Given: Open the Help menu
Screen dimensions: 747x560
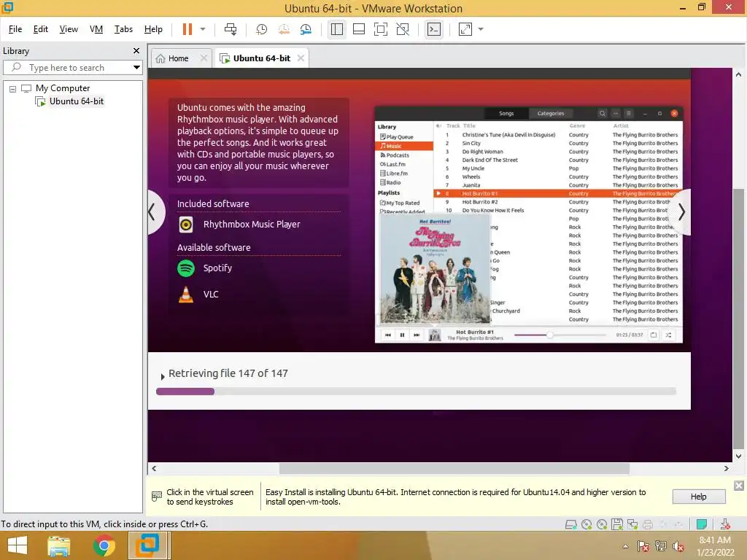Looking at the screenshot, I should pyautogui.click(x=153, y=29).
